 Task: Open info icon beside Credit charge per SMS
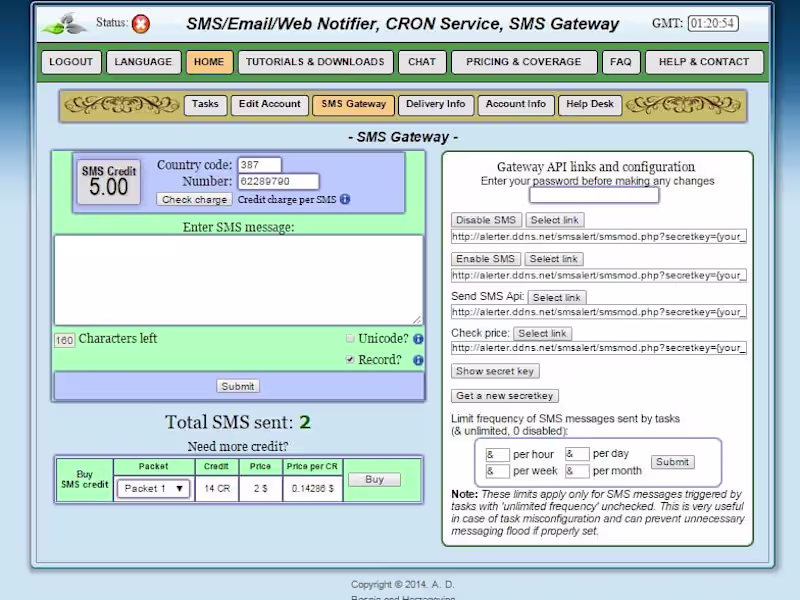pyautogui.click(x=345, y=199)
